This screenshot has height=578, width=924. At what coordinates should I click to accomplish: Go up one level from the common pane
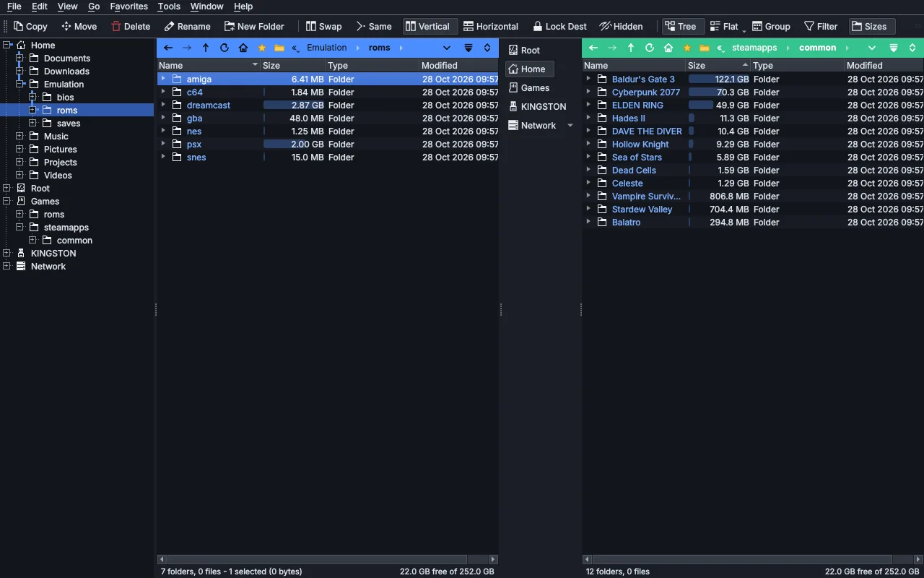click(x=631, y=48)
